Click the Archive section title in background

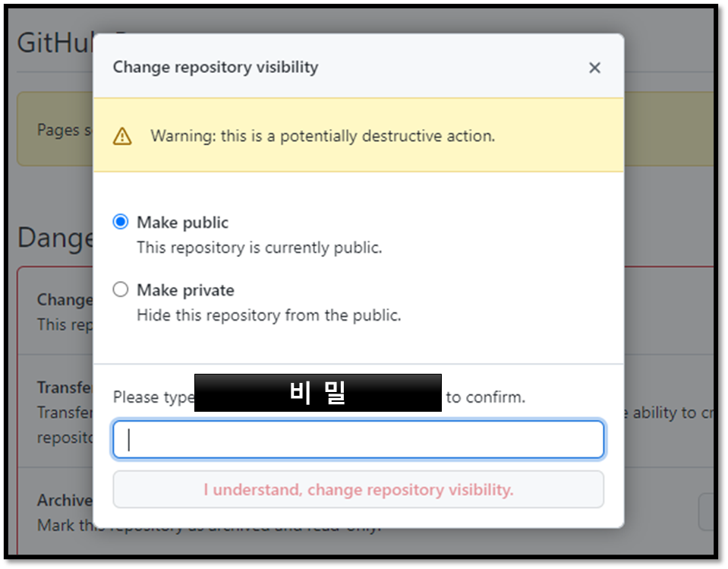(65, 501)
